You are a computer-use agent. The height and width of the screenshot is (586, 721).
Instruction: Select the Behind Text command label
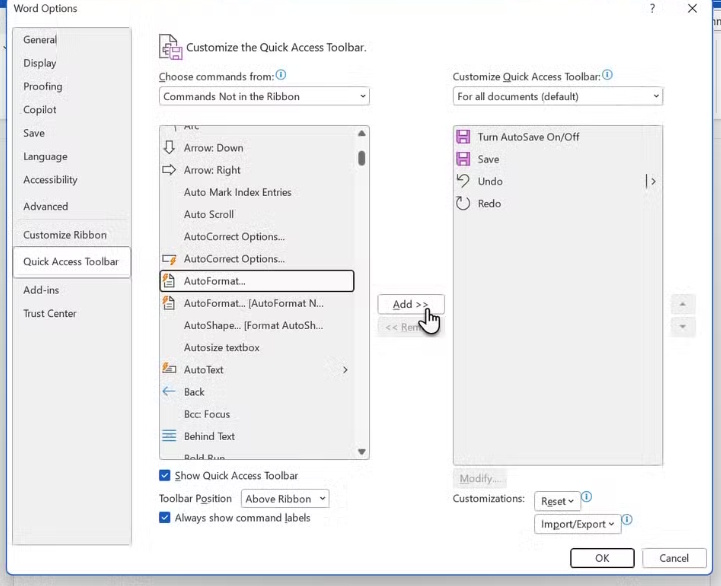point(209,436)
